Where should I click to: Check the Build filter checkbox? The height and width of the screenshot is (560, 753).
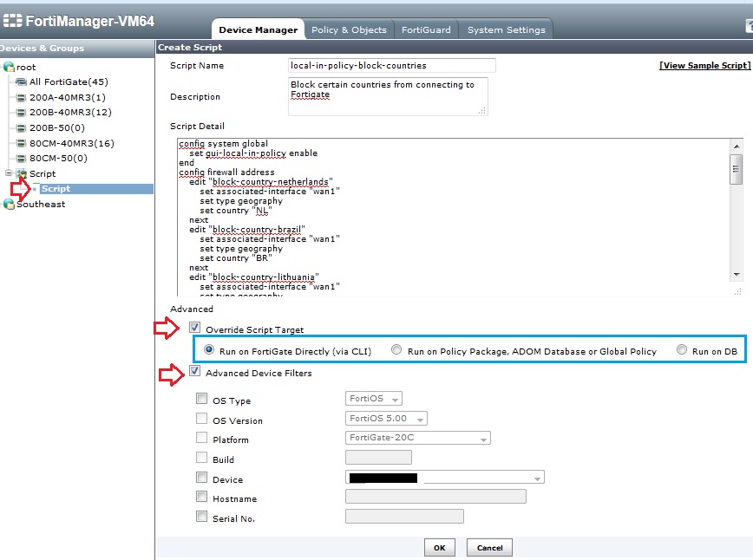(201, 458)
